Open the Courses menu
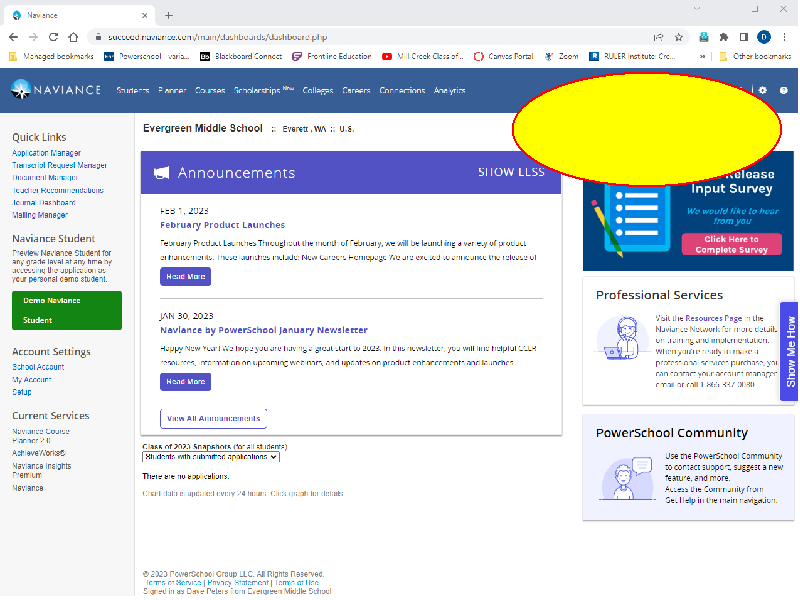This screenshot has width=800, height=600. tap(210, 90)
